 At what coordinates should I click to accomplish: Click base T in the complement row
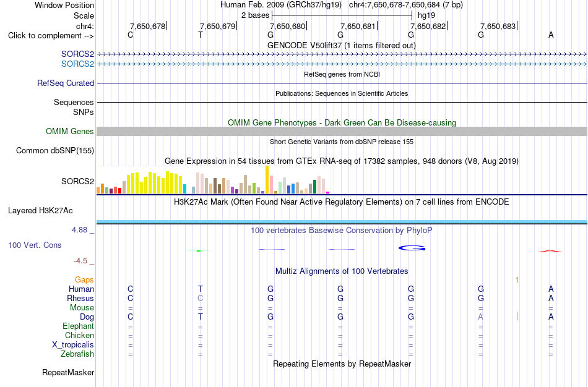pyautogui.click(x=201, y=35)
